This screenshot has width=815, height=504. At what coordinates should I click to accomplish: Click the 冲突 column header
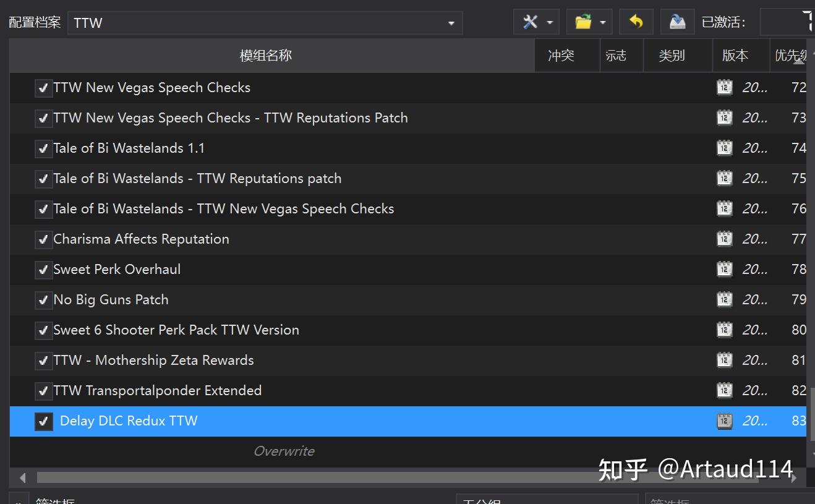[x=560, y=55]
